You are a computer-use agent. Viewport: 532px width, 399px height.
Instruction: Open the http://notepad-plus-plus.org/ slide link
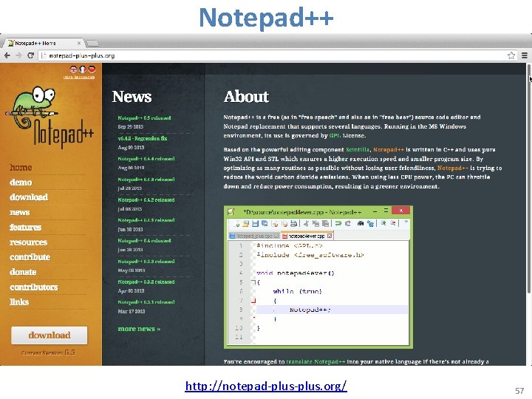pos(266,386)
